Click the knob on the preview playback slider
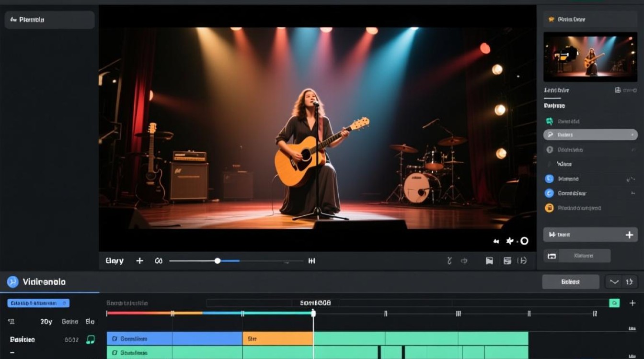Viewport: 644px width, 359px height. click(218, 261)
